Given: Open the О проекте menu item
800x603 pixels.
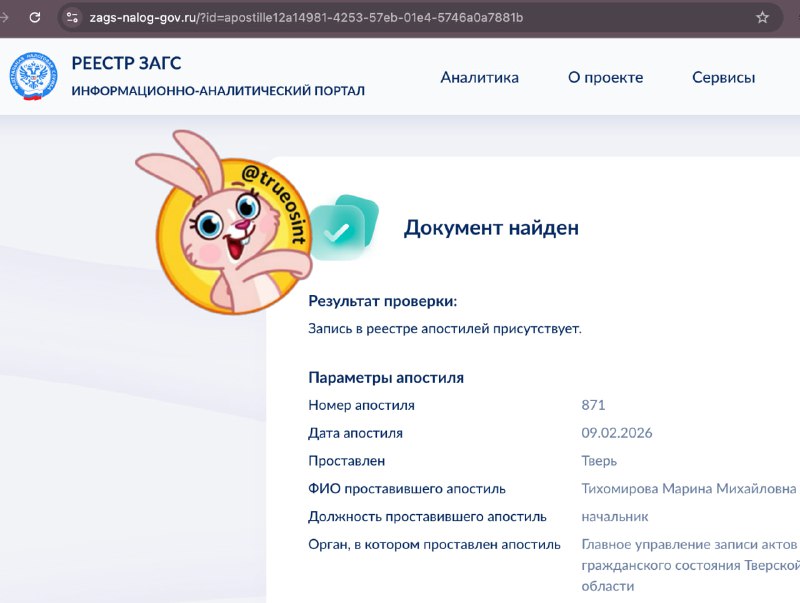Looking at the screenshot, I should pos(605,78).
